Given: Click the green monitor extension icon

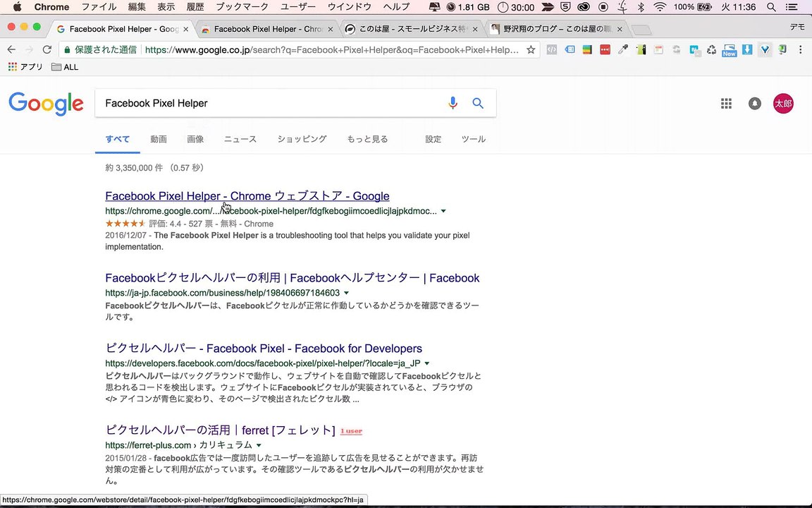Looking at the screenshot, I should tap(782, 50).
